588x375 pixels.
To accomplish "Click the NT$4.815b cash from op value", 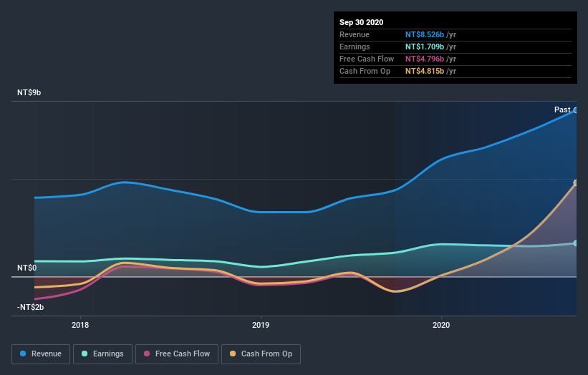I will (425, 71).
